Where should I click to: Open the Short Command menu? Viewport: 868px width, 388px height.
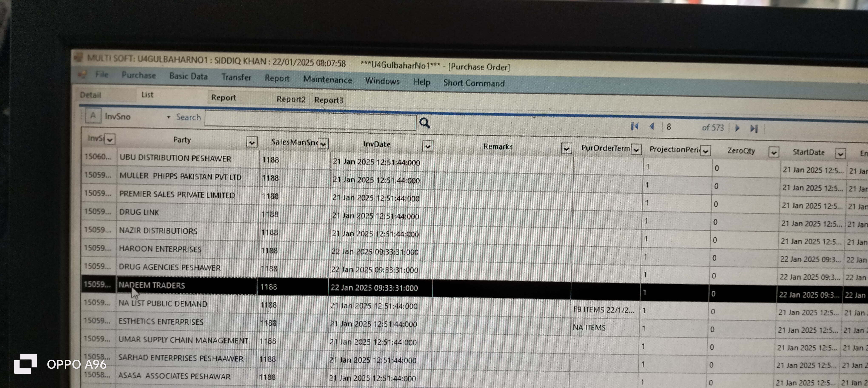point(474,83)
